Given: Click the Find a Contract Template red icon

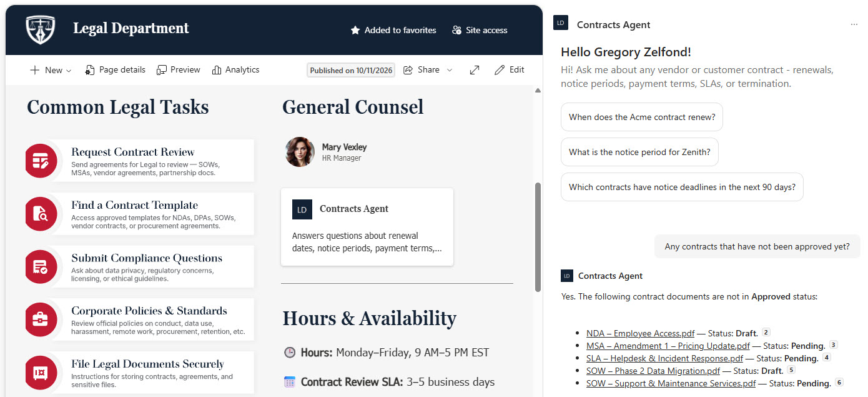Looking at the screenshot, I should [41, 214].
